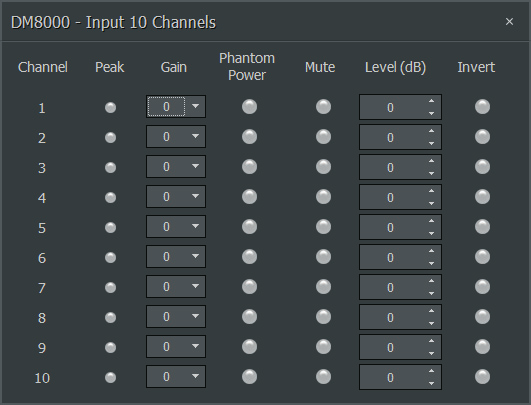Mute channel 2
This screenshot has width=531, height=405.
point(323,137)
